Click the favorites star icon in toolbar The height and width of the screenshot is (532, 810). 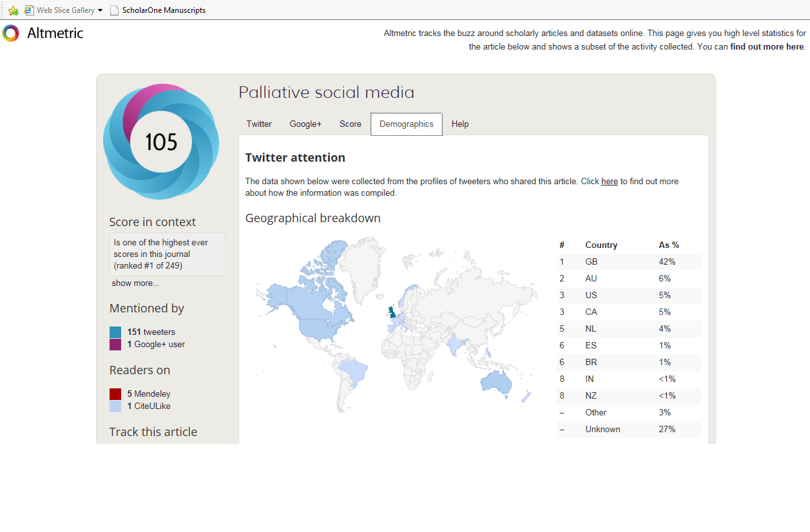click(x=14, y=10)
